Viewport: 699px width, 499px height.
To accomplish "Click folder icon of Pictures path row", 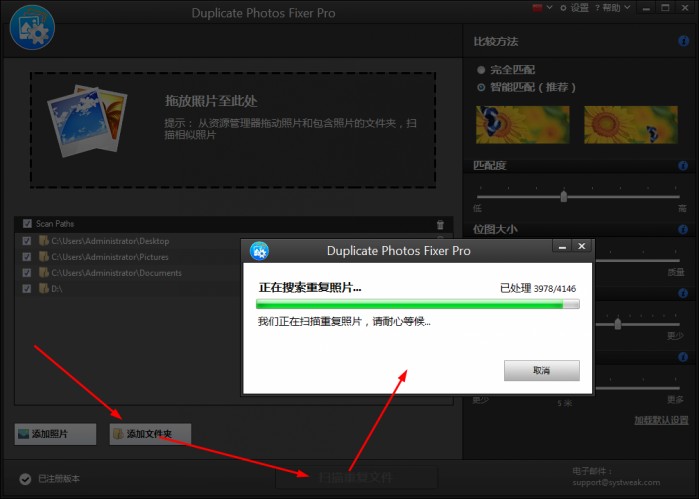I will tap(43, 257).
